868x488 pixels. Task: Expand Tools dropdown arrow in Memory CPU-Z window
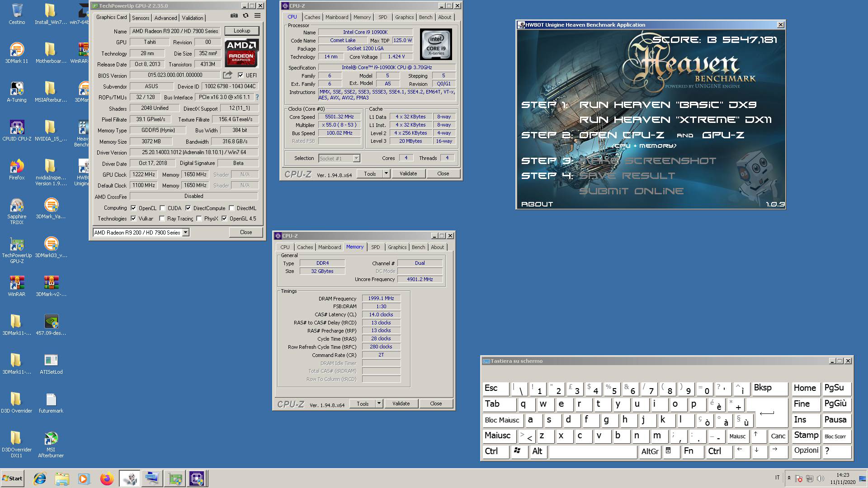pos(379,404)
